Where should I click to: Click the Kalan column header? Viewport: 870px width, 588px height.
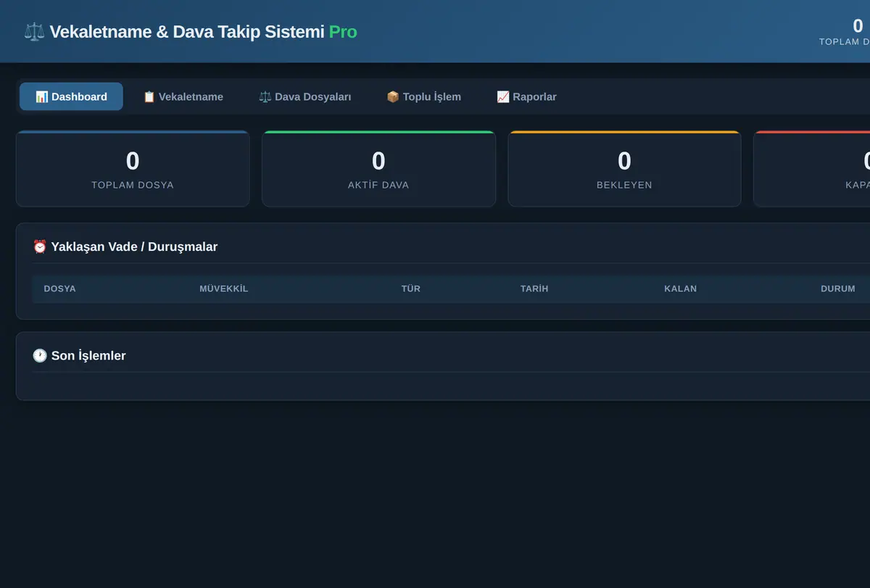680,289
